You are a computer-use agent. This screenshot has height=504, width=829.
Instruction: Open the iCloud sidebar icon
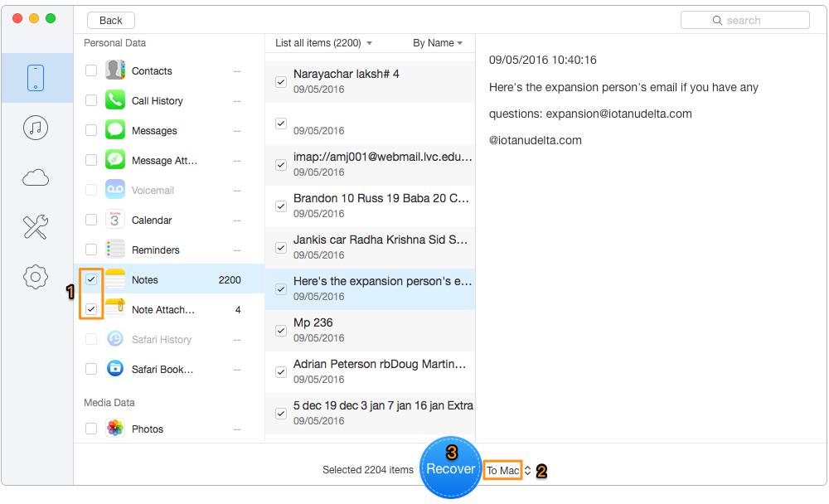coord(36,177)
